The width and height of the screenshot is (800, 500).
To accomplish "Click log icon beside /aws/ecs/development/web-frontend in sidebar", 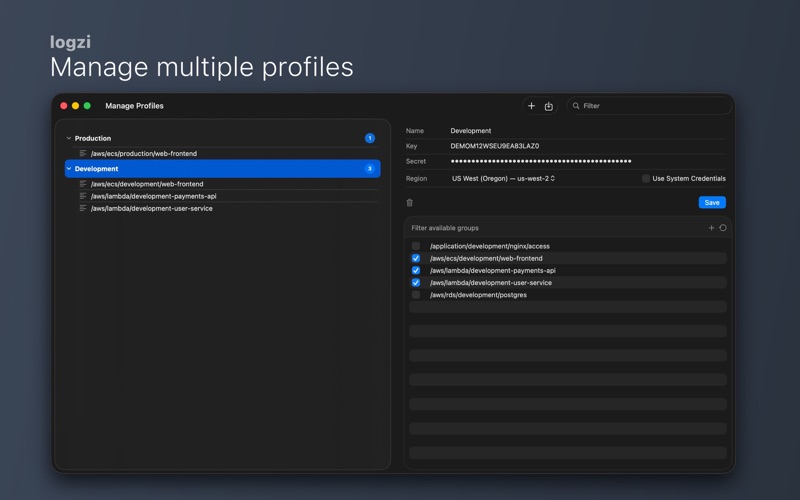I will (x=83, y=184).
